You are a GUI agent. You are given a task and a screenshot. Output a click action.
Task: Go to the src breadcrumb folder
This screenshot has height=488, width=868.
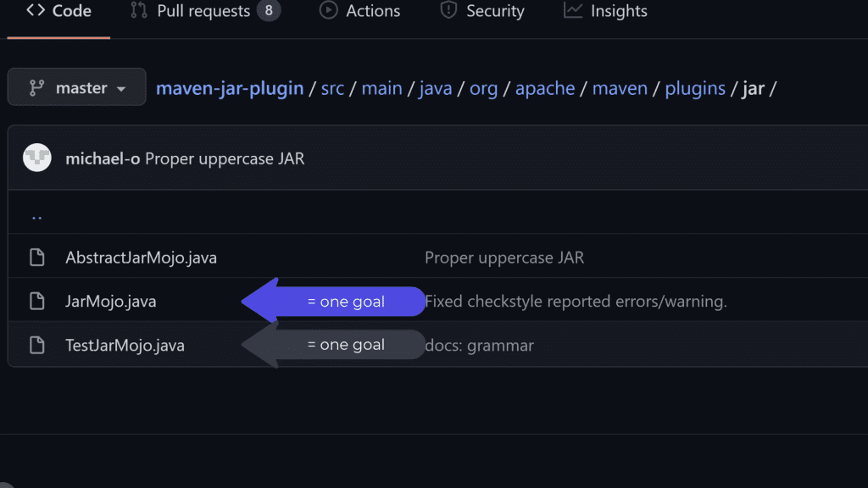click(332, 88)
